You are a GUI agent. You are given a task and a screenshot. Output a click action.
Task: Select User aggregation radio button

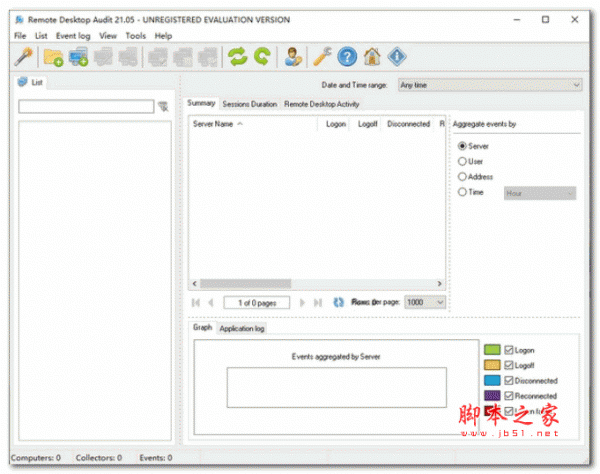pos(462,161)
